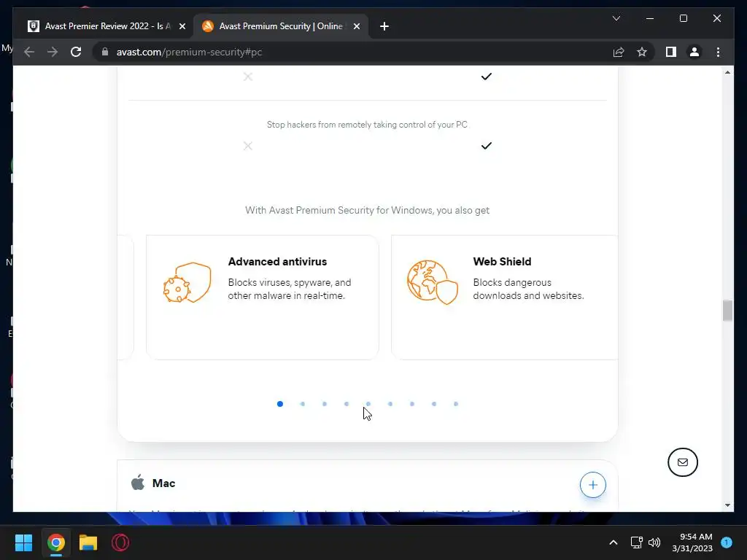Click the Web Shield globe icon
The height and width of the screenshot is (560, 747).
432,283
